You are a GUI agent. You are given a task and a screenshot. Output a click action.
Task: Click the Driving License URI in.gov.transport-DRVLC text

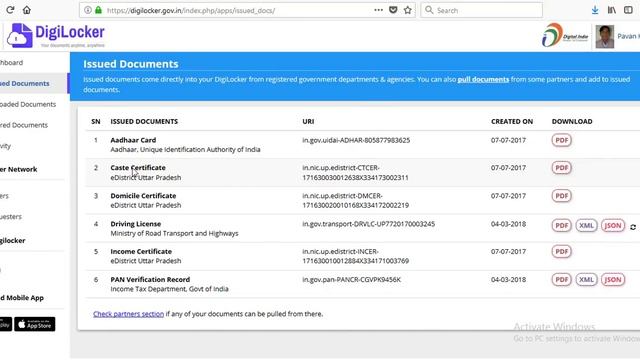pos(369,224)
